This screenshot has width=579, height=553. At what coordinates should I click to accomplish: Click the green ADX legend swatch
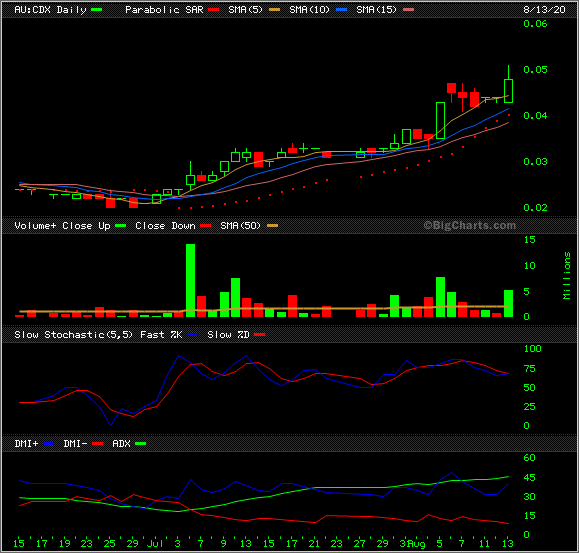click(141, 444)
